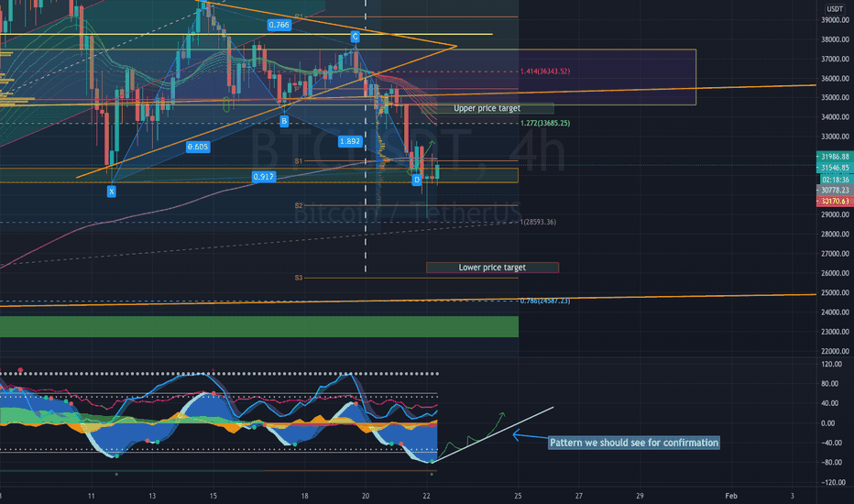Viewport: 854px width, 504px height.
Task: Click the 31986.88 price tag
Action: click(835, 157)
